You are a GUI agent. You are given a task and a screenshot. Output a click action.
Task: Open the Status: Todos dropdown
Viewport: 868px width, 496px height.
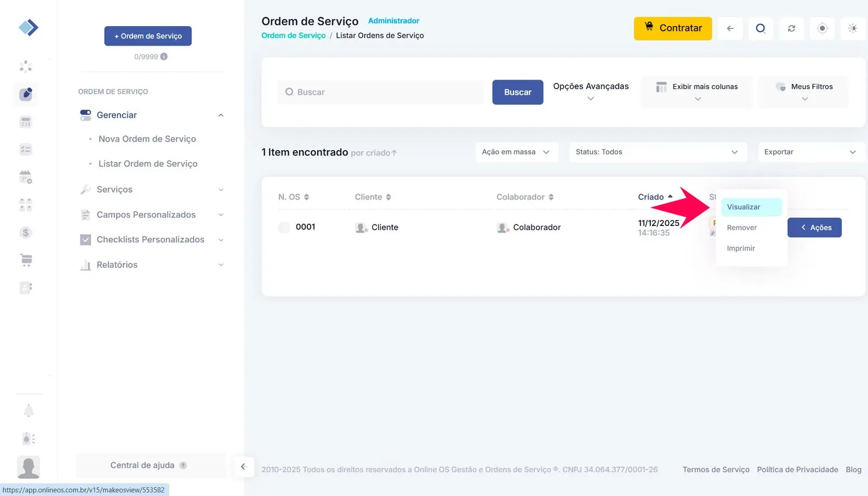pos(657,152)
